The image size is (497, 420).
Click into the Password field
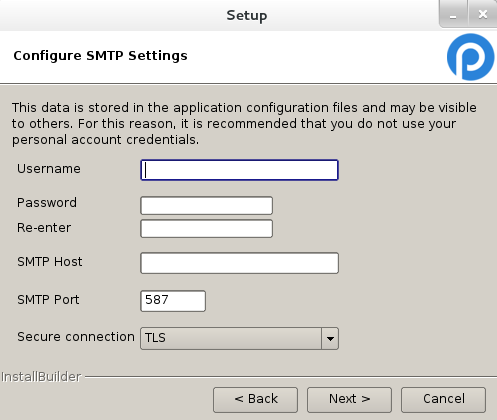pos(207,206)
